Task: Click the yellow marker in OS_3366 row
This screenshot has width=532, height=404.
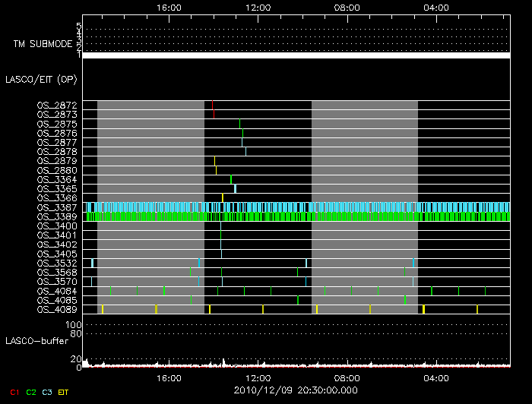Action: (223, 197)
